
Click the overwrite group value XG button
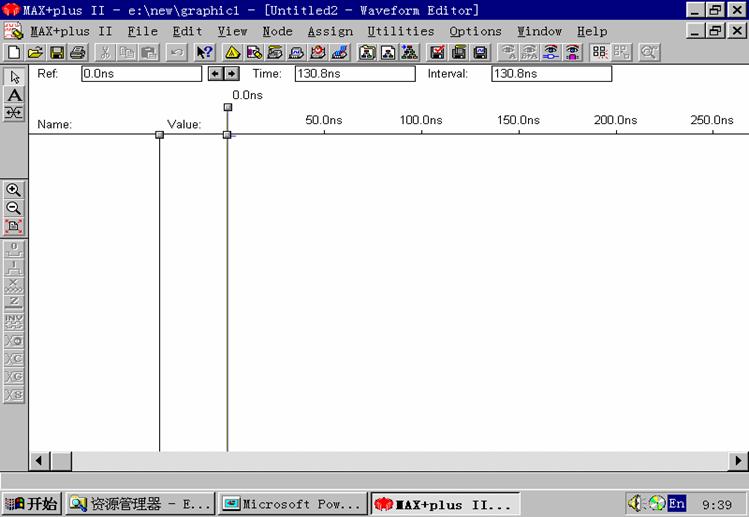[x=14, y=377]
